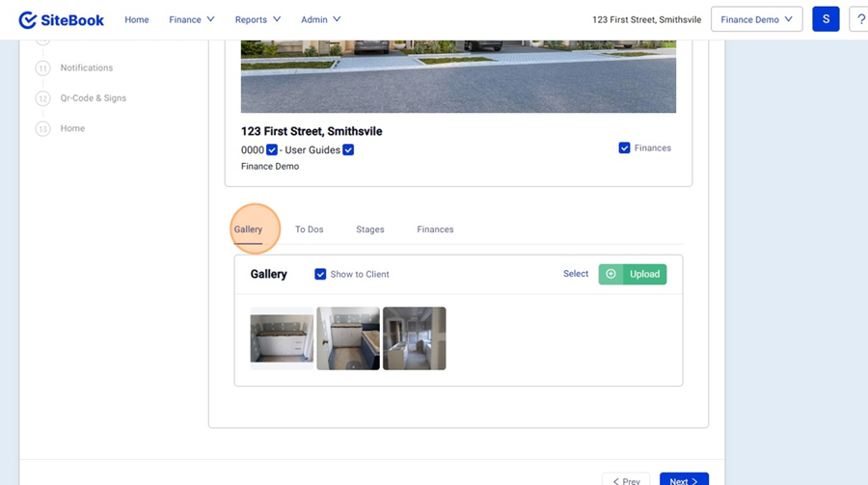The height and width of the screenshot is (485, 868).
Task: Click the plus icon on Upload button
Action: point(610,274)
